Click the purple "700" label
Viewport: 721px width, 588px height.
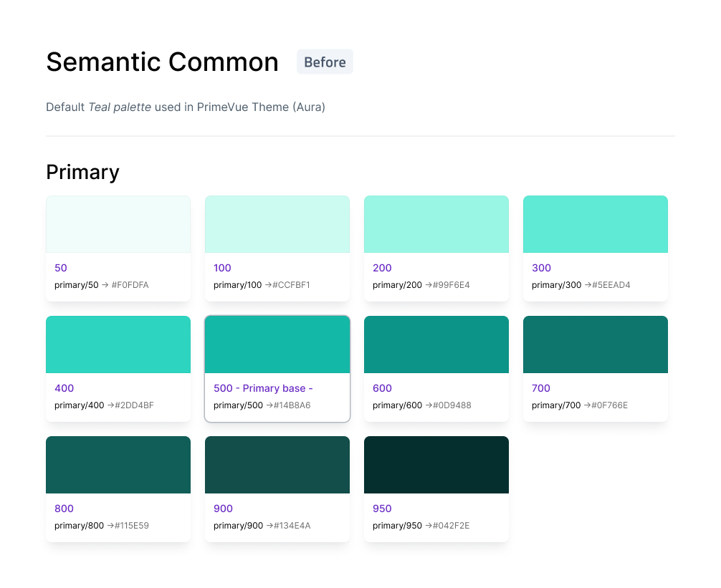(x=540, y=388)
